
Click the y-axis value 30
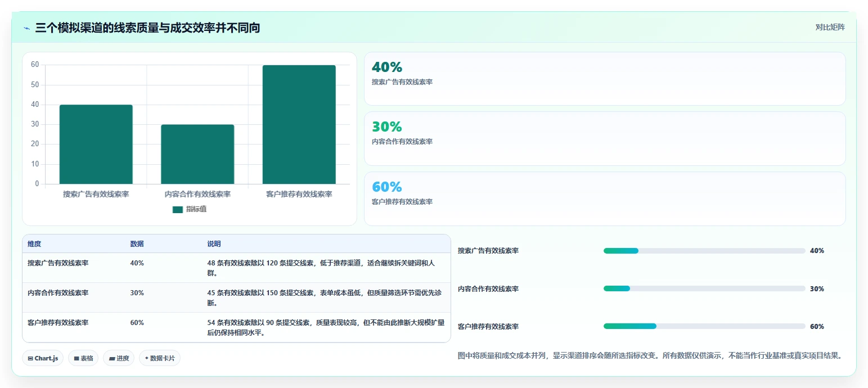pyautogui.click(x=35, y=124)
